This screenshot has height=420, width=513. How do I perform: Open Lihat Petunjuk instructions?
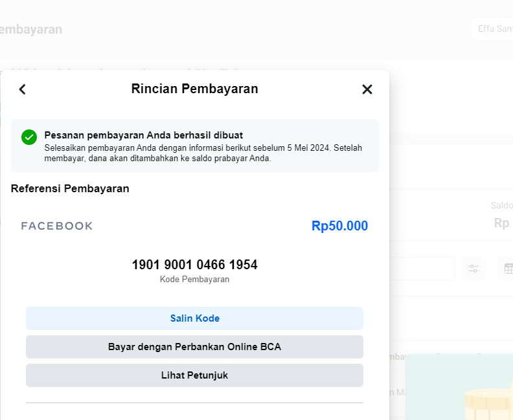coord(195,375)
